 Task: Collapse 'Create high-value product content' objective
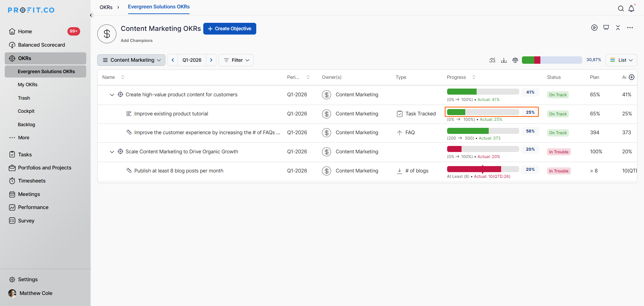tap(112, 95)
